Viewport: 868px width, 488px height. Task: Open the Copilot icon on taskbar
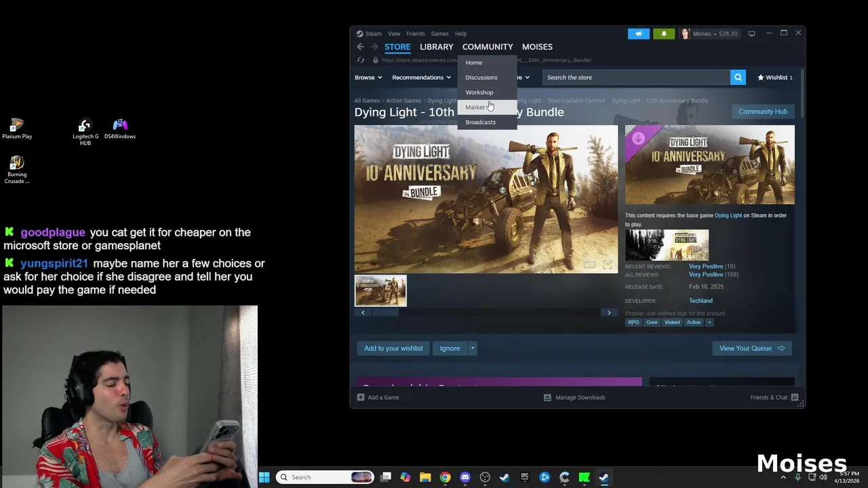406,477
